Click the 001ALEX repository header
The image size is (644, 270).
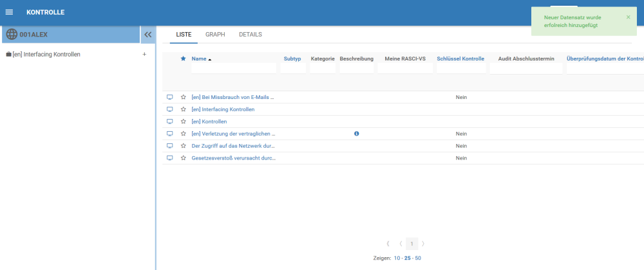71,35
